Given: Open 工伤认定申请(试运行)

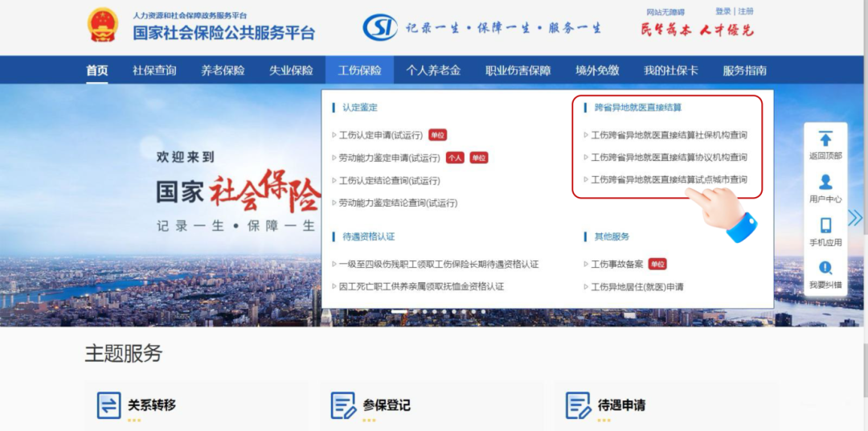Looking at the screenshot, I should pyautogui.click(x=381, y=135).
